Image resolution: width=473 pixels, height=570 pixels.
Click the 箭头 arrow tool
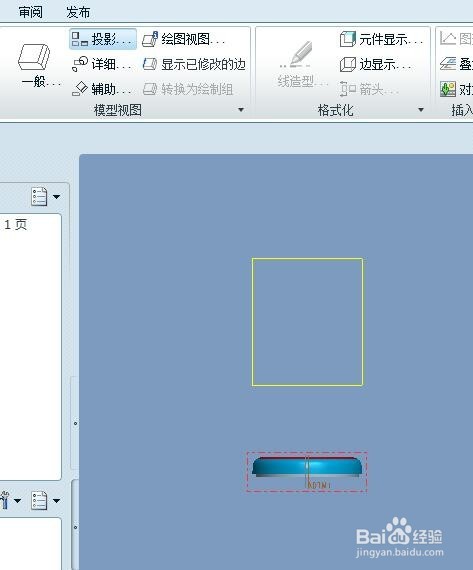click(x=369, y=89)
